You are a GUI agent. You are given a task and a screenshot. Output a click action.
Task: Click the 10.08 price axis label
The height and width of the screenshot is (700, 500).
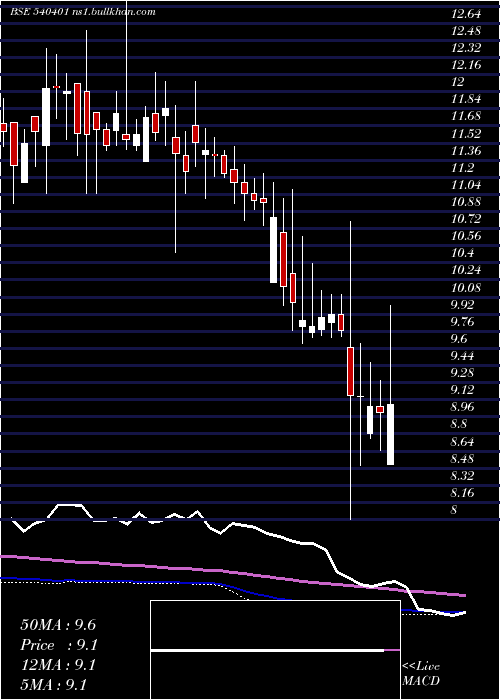466,288
